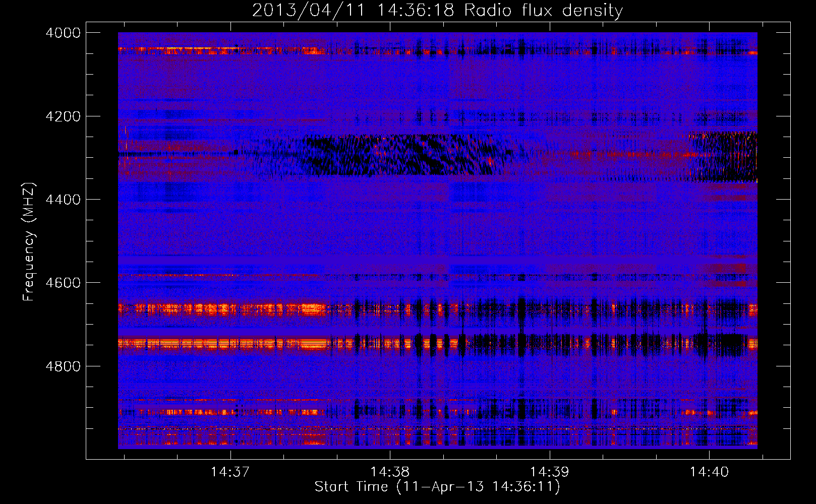The height and width of the screenshot is (504, 816).
Task: Click the 14:38 time axis label
Action: [390, 472]
